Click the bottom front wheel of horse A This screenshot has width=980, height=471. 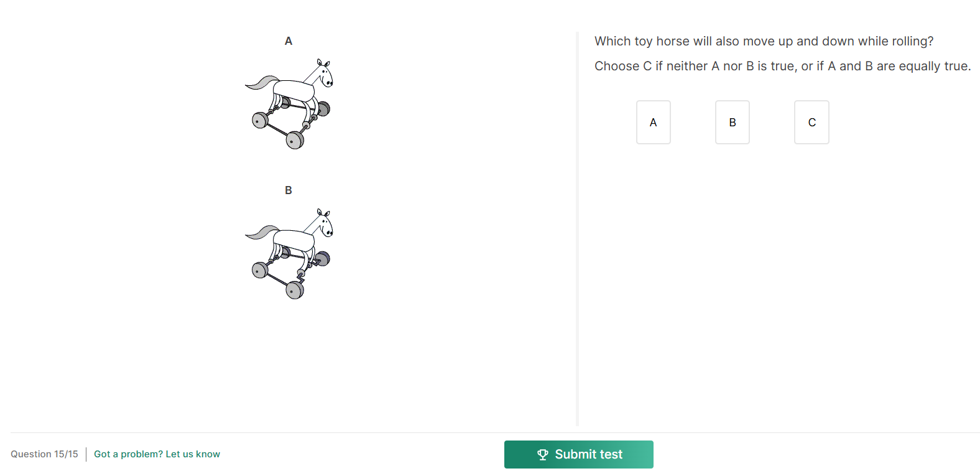pyautogui.click(x=294, y=141)
